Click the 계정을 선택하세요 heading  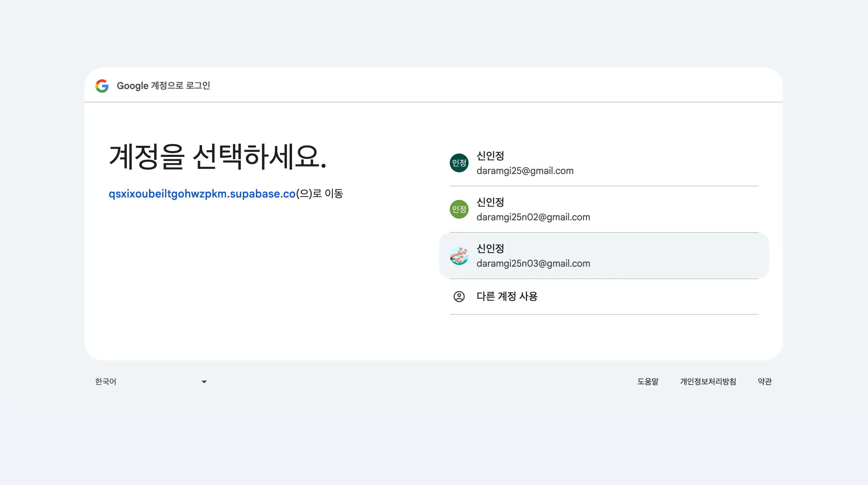[218, 157]
